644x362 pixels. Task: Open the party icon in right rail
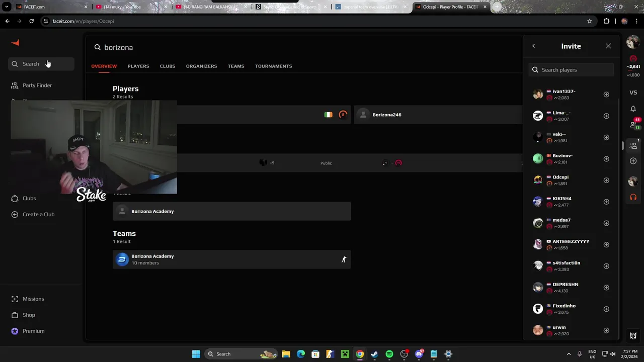pyautogui.click(x=633, y=145)
